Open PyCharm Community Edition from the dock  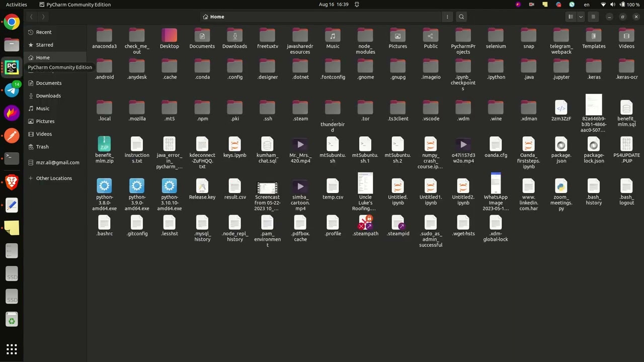coord(12,67)
